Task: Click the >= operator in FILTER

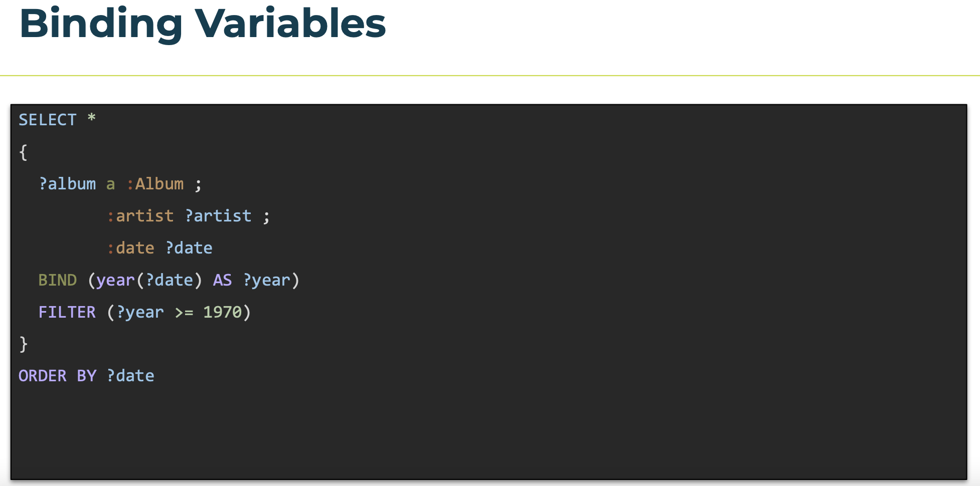Action: click(184, 313)
